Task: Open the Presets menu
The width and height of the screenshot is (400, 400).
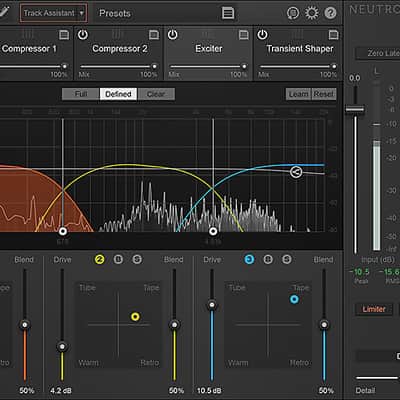Action: (115, 13)
